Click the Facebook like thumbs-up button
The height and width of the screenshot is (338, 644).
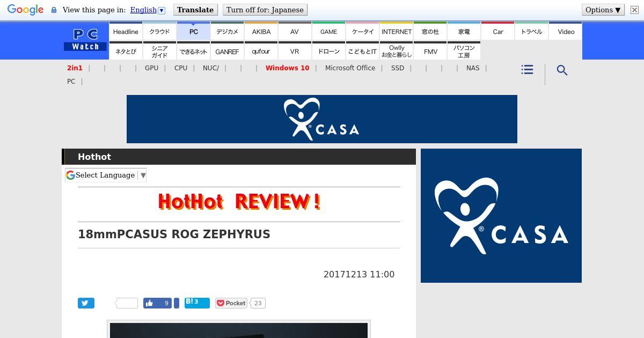point(157,303)
